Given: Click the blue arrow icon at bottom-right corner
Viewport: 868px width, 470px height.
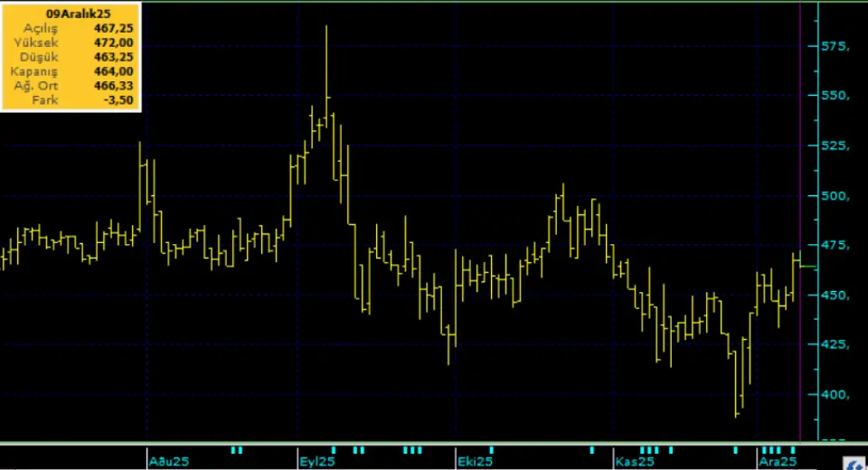Looking at the screenshot, I should 854,463.
